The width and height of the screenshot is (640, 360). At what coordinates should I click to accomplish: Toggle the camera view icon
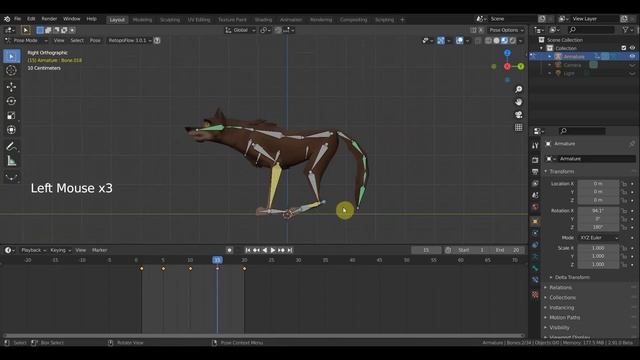[x=518, y=115]
